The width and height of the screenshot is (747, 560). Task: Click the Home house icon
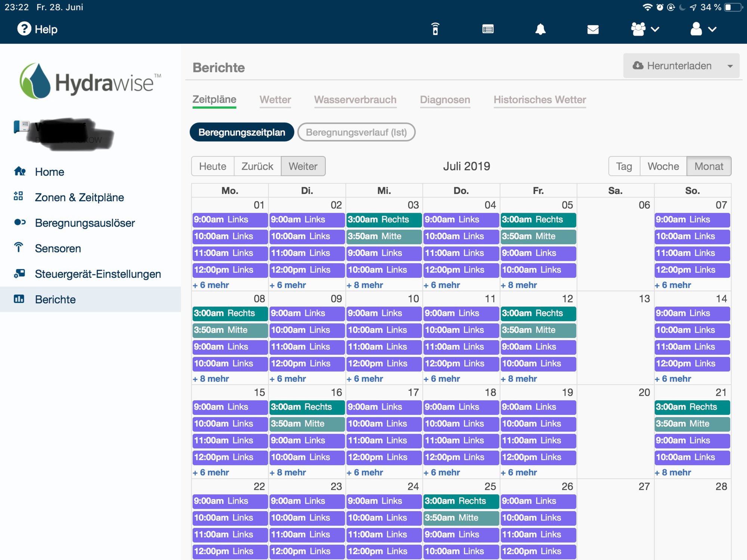(19, 171)
